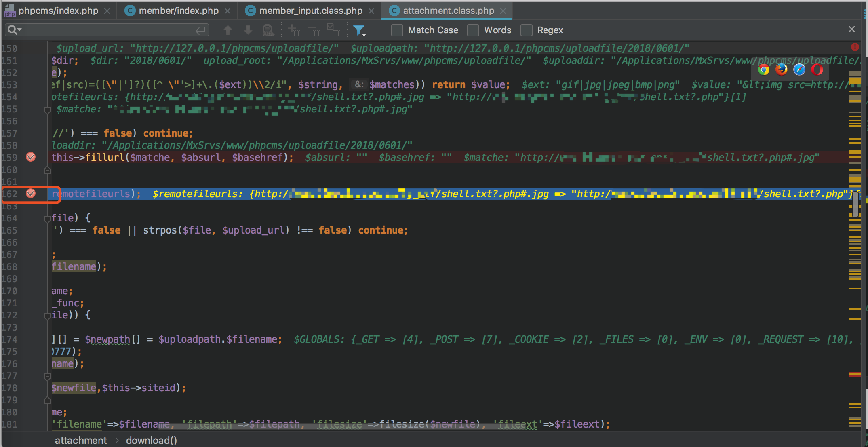Open in Safari browser icon
The height and width of the screenshot is (447, 868).
click(x=799, y=70)
